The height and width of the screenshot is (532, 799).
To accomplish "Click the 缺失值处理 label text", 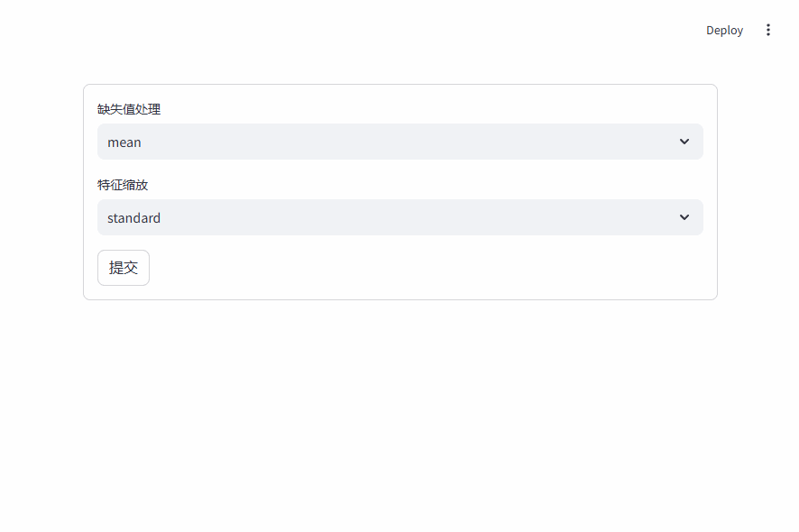I will coord(129,108).
